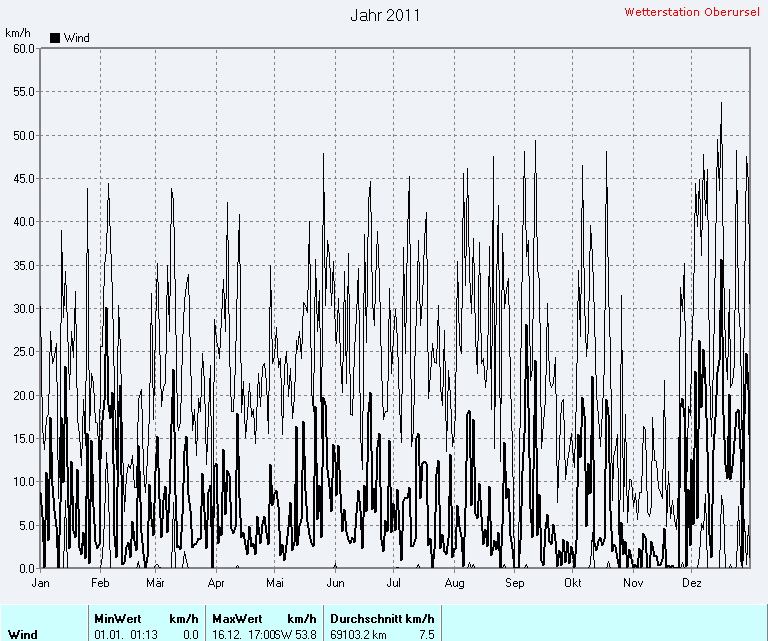The height and width of the screenshot is (641, 768).
Task: Click the 'Sep' month label
Action: 514,583
